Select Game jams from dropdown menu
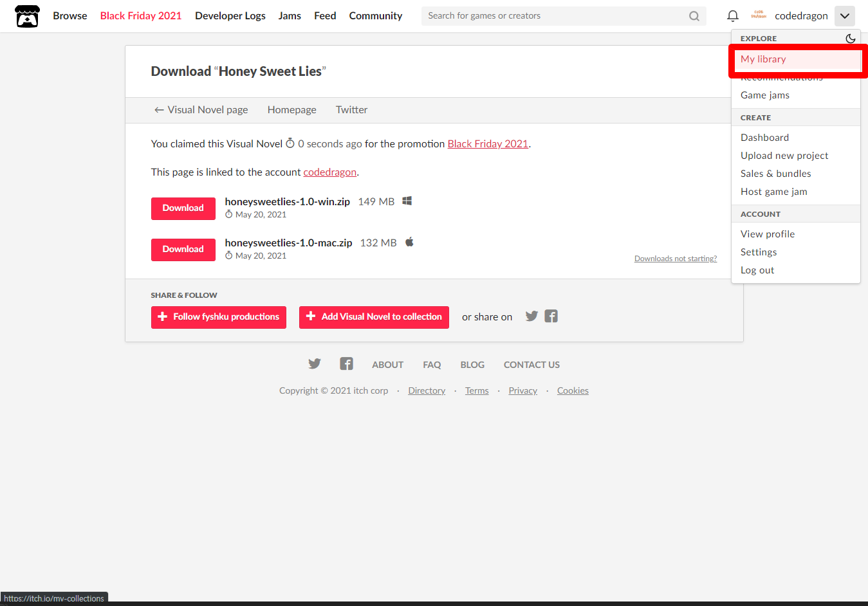This screenshot has width=868, height=606. [796, 95]
